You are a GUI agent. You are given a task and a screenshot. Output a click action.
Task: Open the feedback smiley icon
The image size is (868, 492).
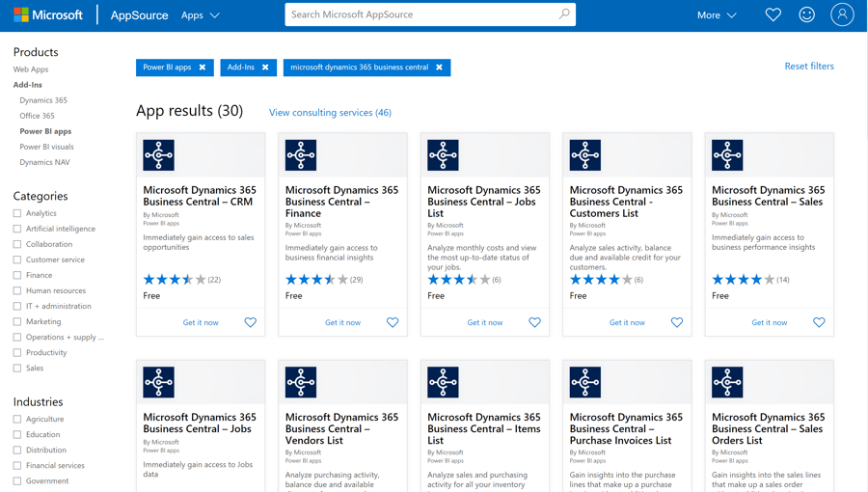(x=806, y=14)
